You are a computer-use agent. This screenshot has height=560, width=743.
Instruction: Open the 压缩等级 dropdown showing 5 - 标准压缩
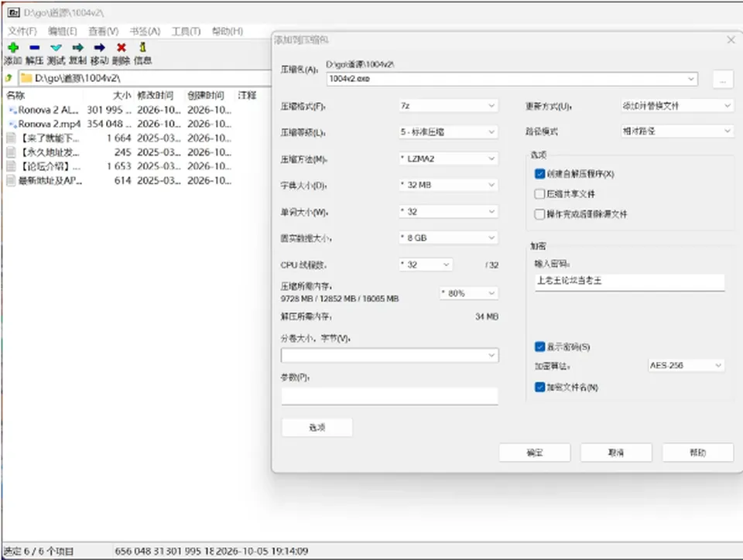pos(448,132)
